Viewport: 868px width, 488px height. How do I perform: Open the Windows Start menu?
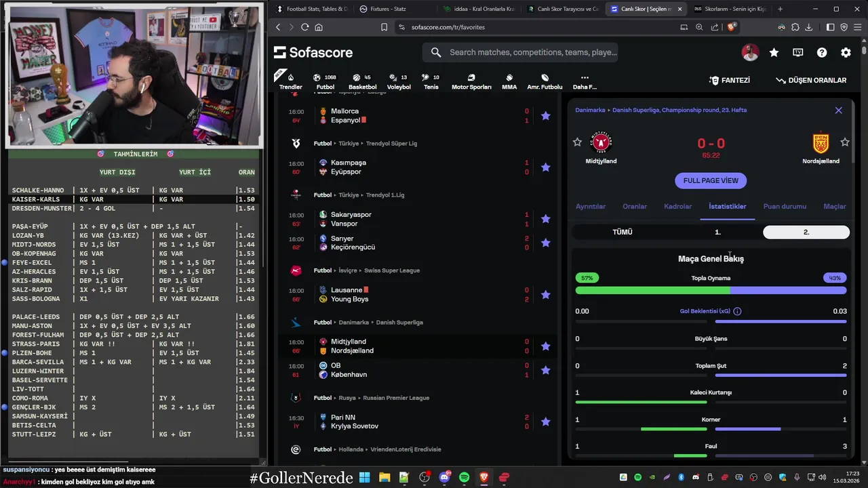pyautogui.click(x=364, y=477)
